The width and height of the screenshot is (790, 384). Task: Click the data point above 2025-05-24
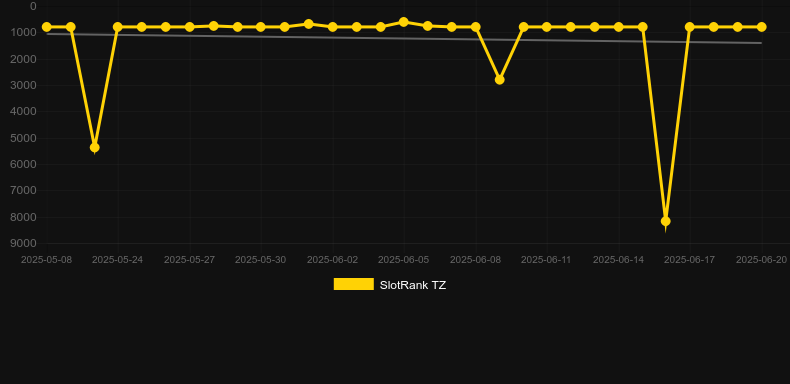118,27
